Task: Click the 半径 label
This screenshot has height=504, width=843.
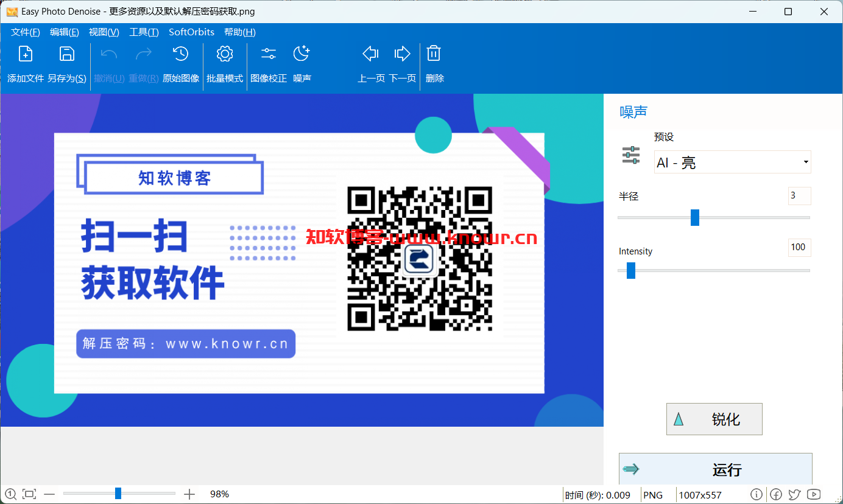Action: point(629,196)
